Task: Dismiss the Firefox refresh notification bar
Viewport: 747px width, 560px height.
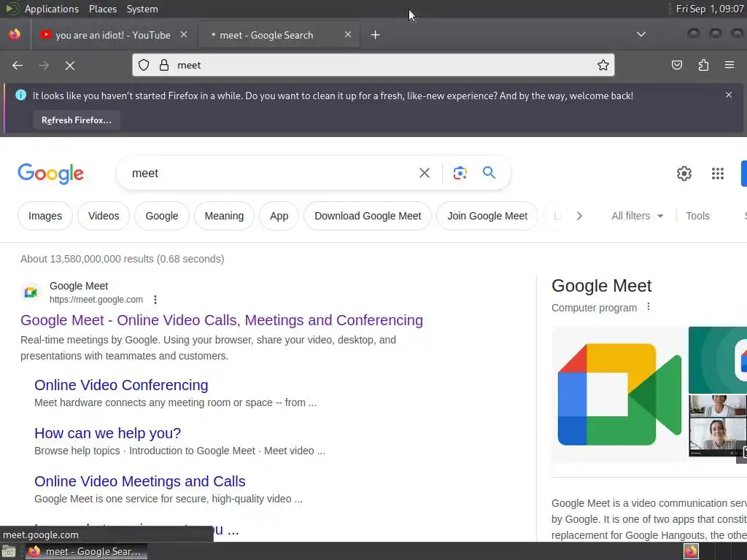Action: 729,95
